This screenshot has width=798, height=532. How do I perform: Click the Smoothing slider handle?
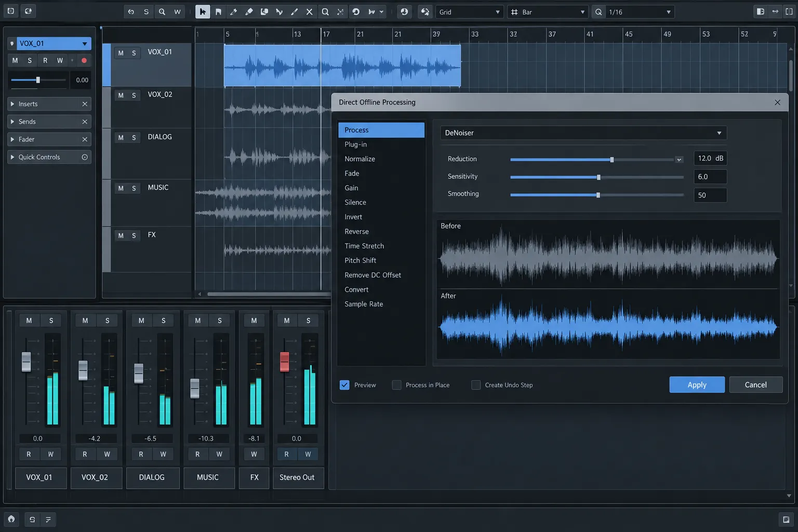pos(598,195)
